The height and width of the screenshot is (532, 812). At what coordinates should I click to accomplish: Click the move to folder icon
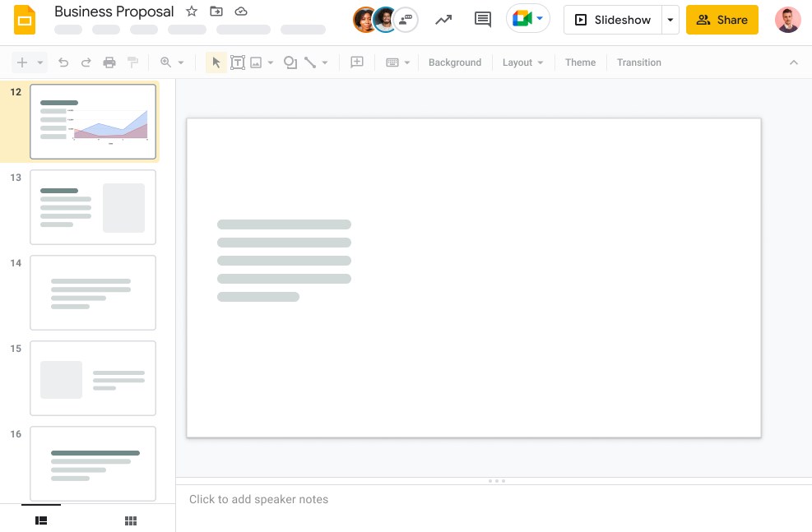tap(216, 11)
